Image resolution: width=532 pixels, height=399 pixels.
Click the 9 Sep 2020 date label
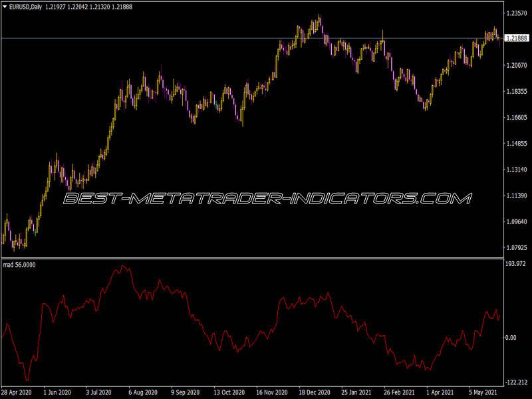click(186, 392)
